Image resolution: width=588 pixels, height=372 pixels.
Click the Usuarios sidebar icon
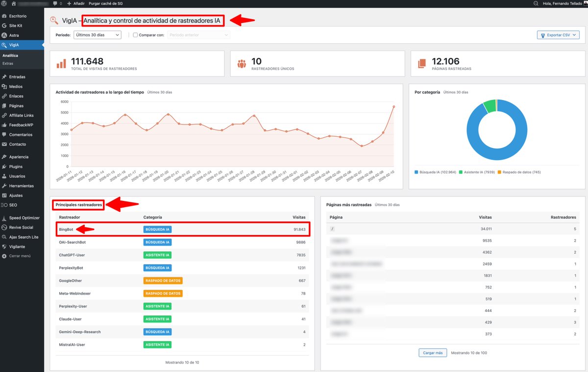tap(4, 176)
